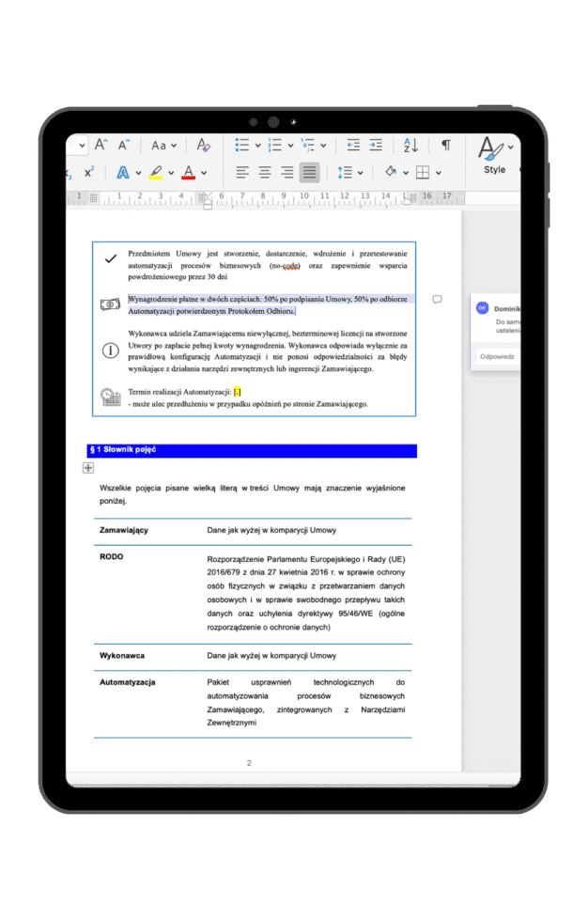This screenshot has width=588, height=919.
Task: Toggle justified text alignment
Action: [x=309, y=172]
